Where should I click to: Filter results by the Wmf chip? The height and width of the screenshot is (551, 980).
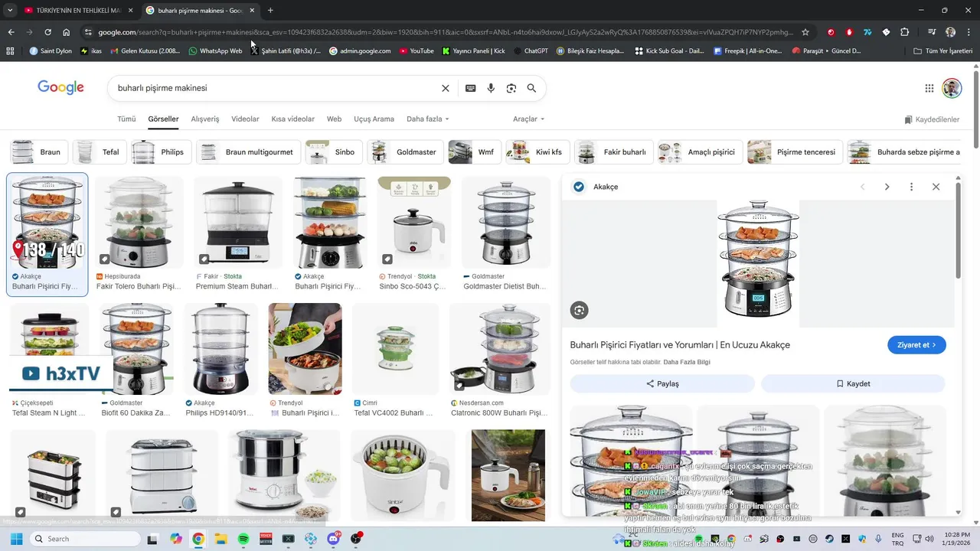click(475, 152)
